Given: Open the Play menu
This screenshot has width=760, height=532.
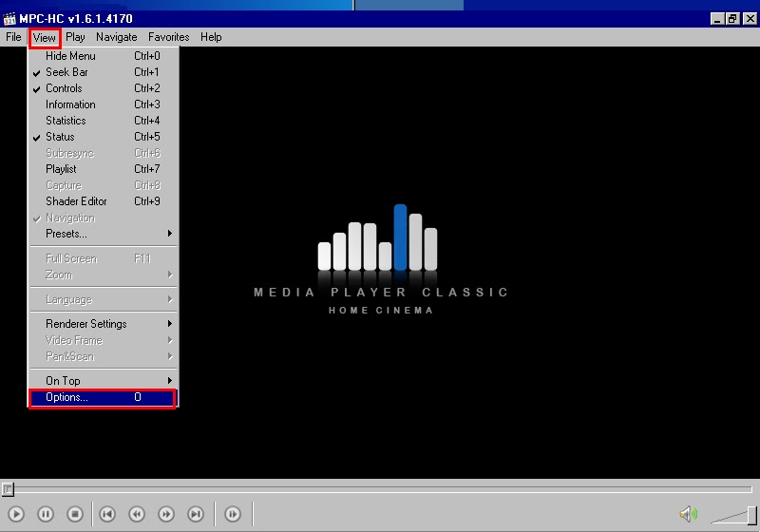Looking at the screenshot, I should pyautogui.click(x=75, y=37).
